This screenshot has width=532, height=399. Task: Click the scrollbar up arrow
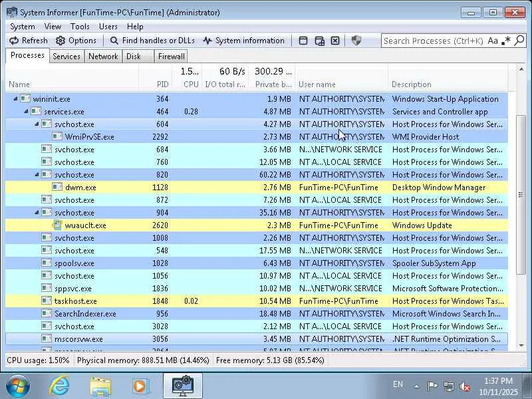coord(521,69)
